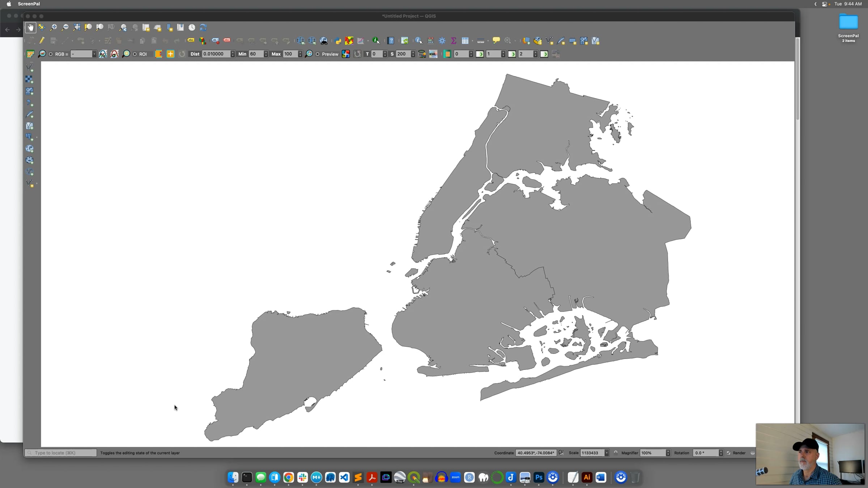Viewport: 868px width, 488px height.
Task: Open the ScreenPal menu in menu bar
Action: [x=29, y=4]
